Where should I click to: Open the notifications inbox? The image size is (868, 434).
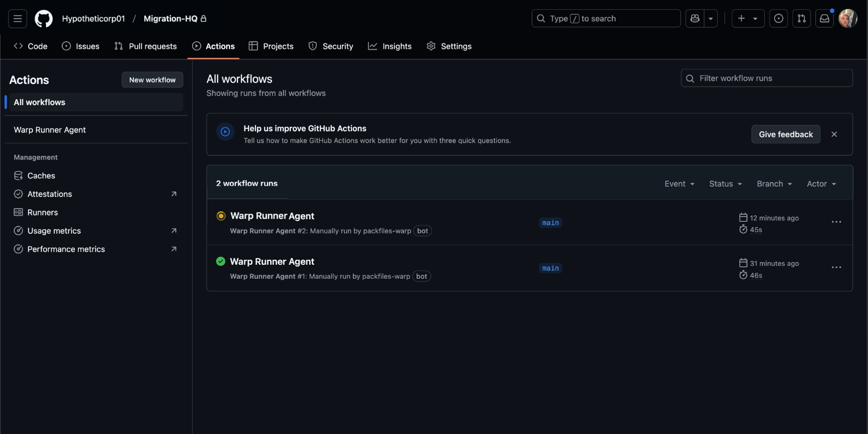coord(825,18)
